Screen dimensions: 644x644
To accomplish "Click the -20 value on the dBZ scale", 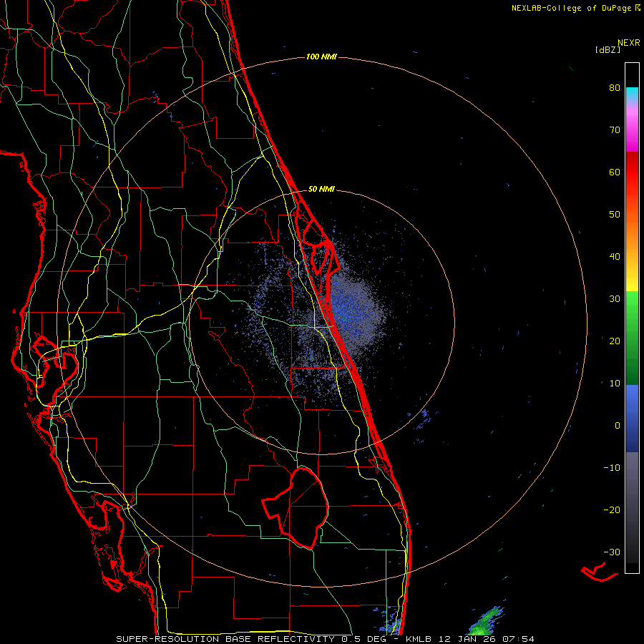I will 612,510.
